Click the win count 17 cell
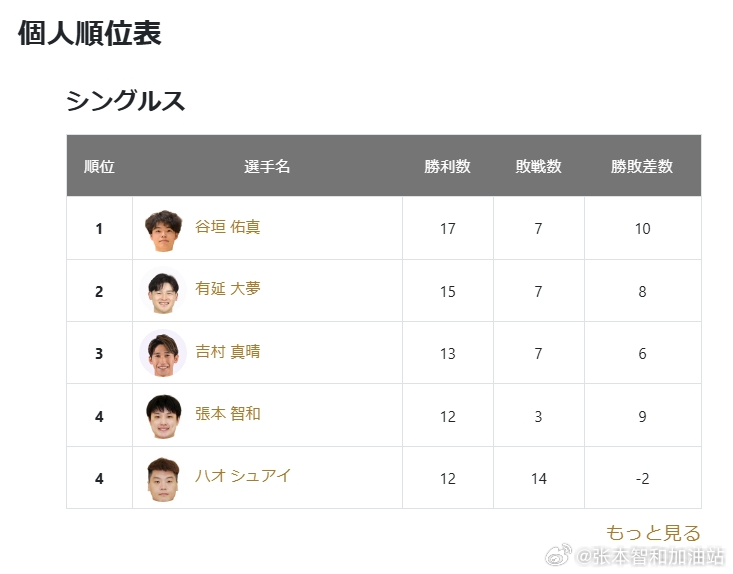The height and width of the screenshot is (574, 733). pyautogui.click(x=447, y=228)
